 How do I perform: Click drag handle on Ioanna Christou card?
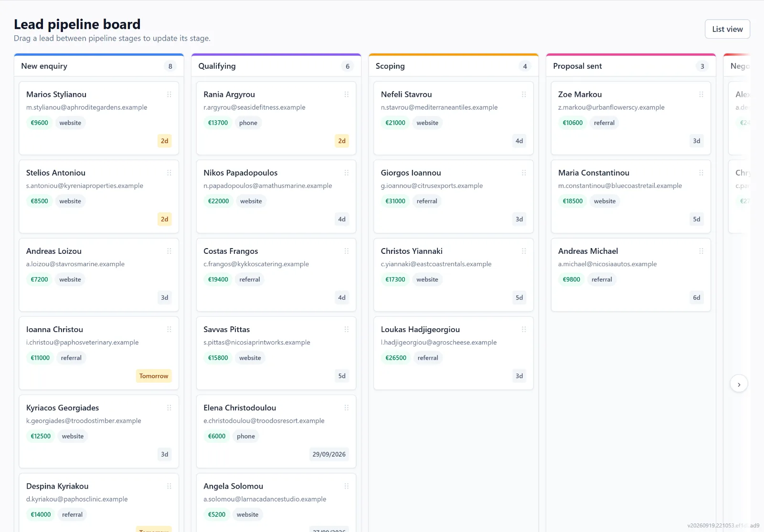coord(169,329)
